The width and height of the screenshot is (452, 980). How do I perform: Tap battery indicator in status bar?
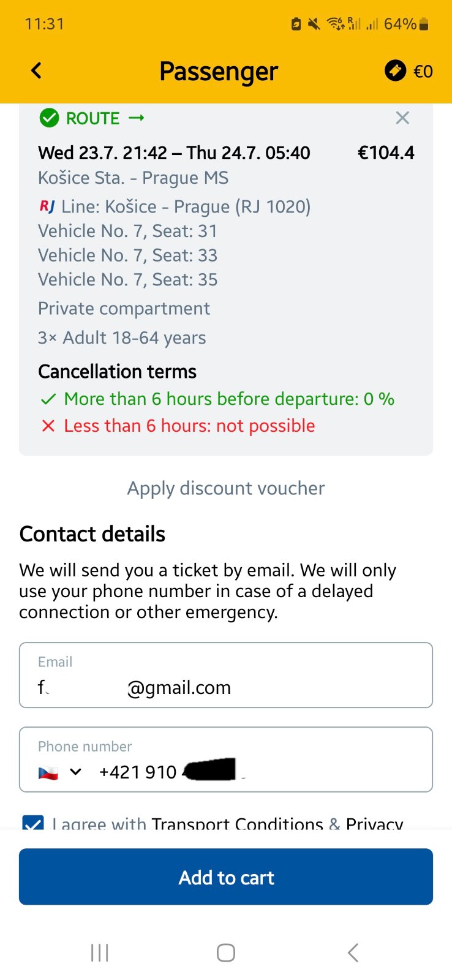pyautogui.click(x=424, y=24)
